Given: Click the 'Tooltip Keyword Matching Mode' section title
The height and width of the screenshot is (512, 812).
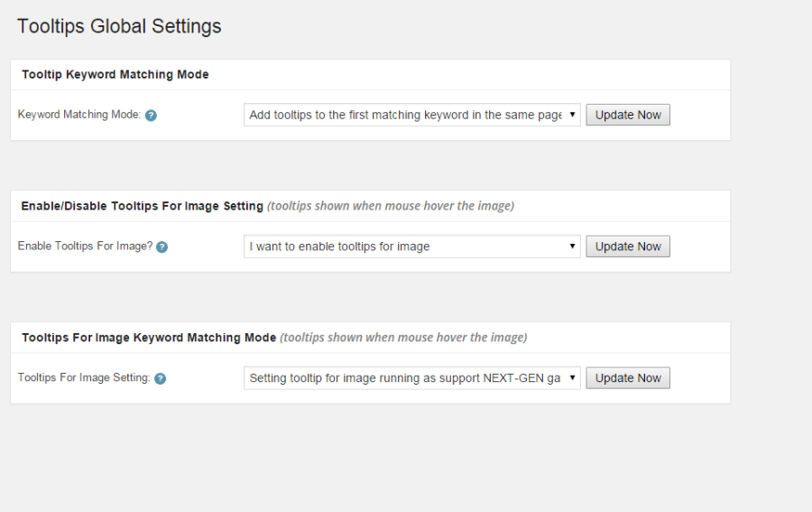Looking at the screenshot, I should coord(115,75).
